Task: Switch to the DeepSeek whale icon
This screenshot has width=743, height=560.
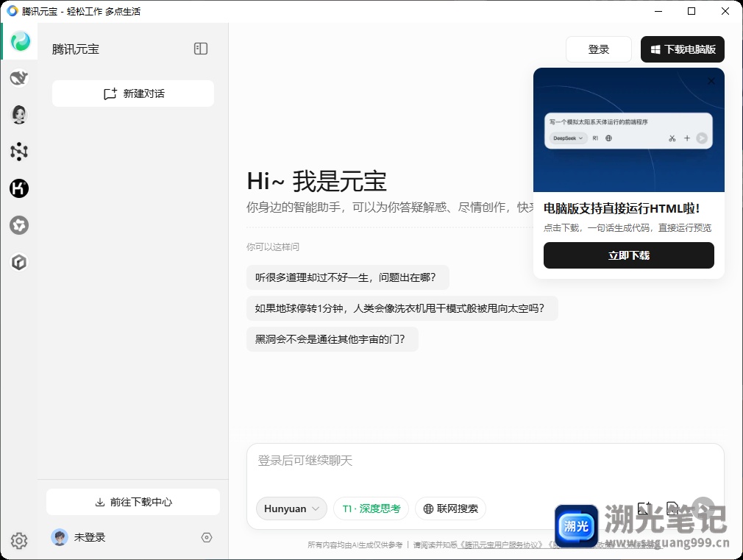Action: [19, 78]
